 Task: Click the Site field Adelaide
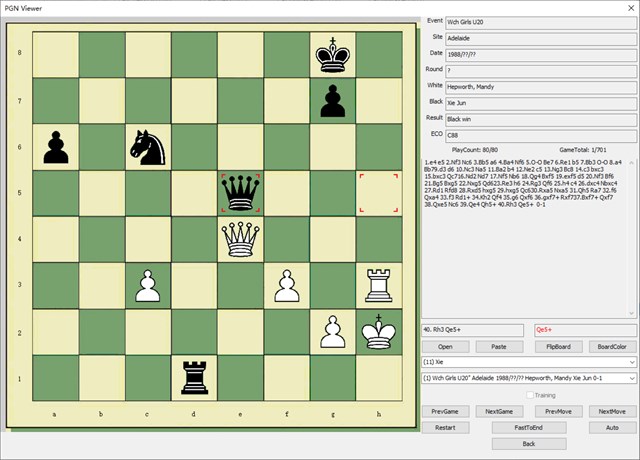[541, 39]
